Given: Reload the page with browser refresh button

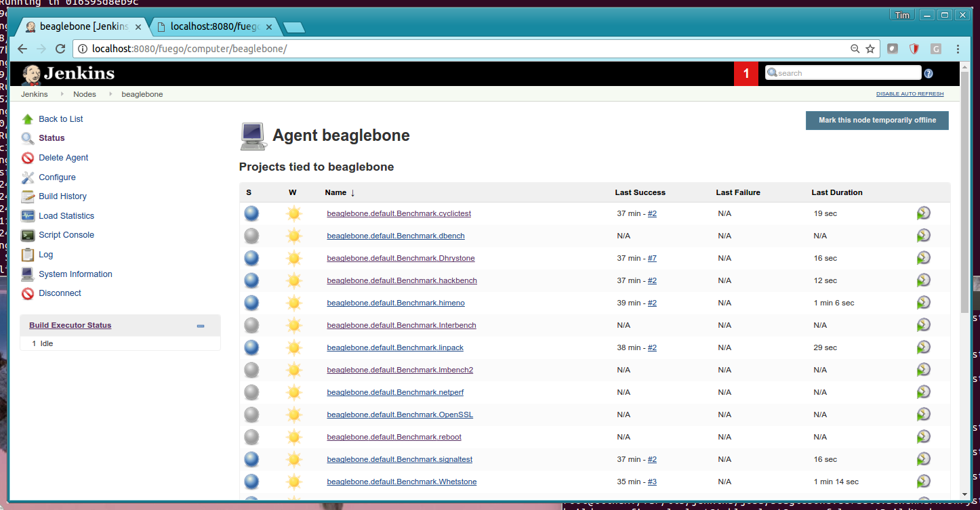Looking at the screenshot, I should pyautogui.click(x=60, y=49).
